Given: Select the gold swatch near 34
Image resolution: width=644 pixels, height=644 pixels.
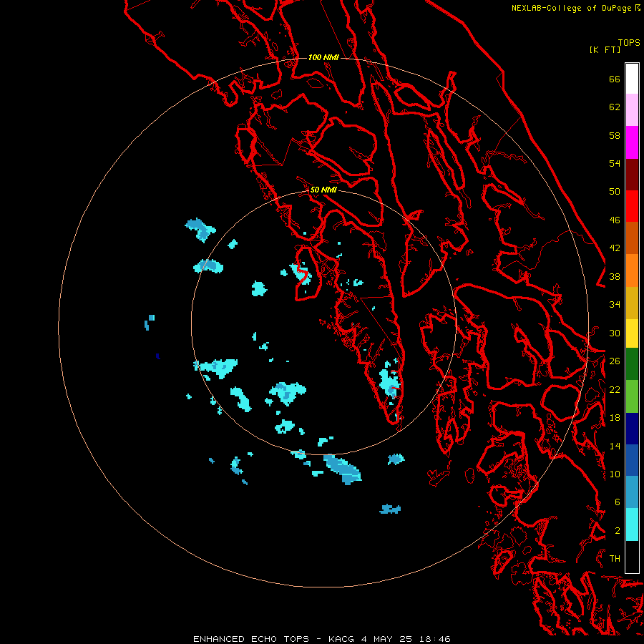Looking at the screenshot, I should tap(632, 303).
